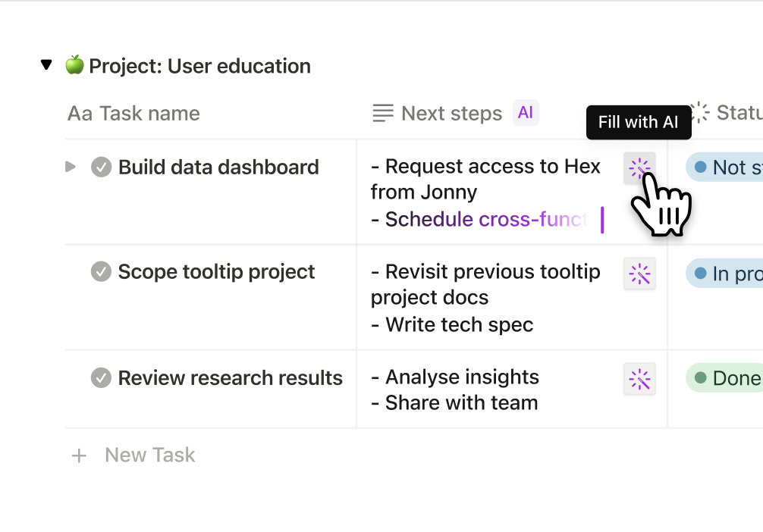Expand the Build data dashboard sub-items
The height and width of the screenshot is (532, 763).
[x=71, y=166]
